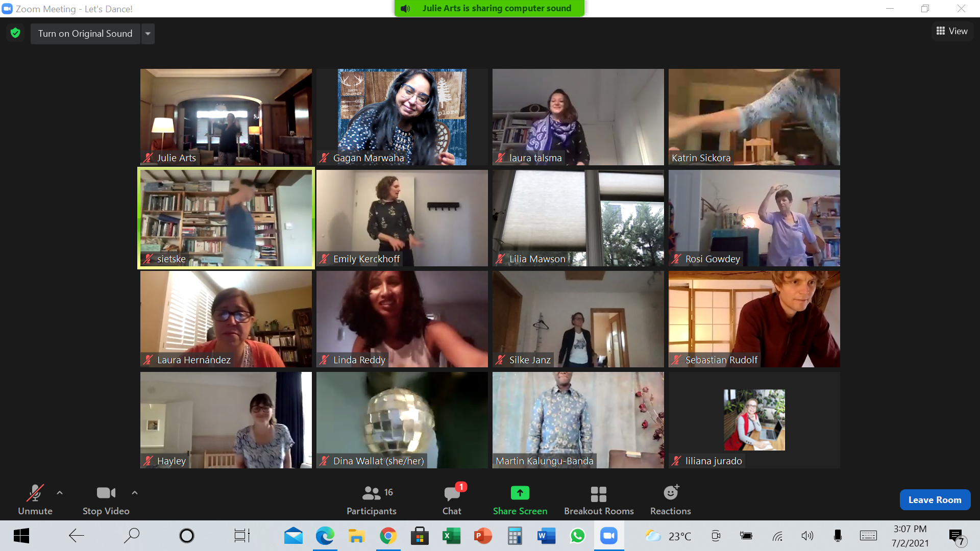Open the system volume control in tray
This screenshot has width=980, height=551.
click(807, 536)
